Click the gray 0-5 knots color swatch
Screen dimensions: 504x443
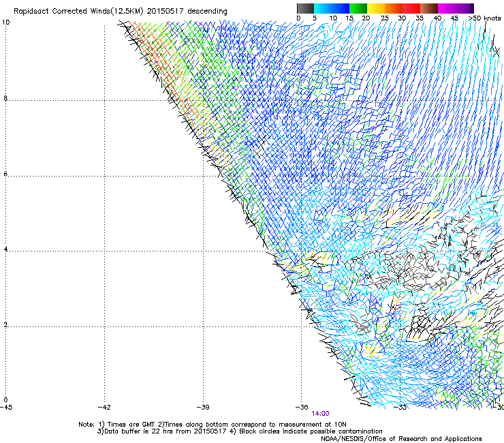[305, 8]
